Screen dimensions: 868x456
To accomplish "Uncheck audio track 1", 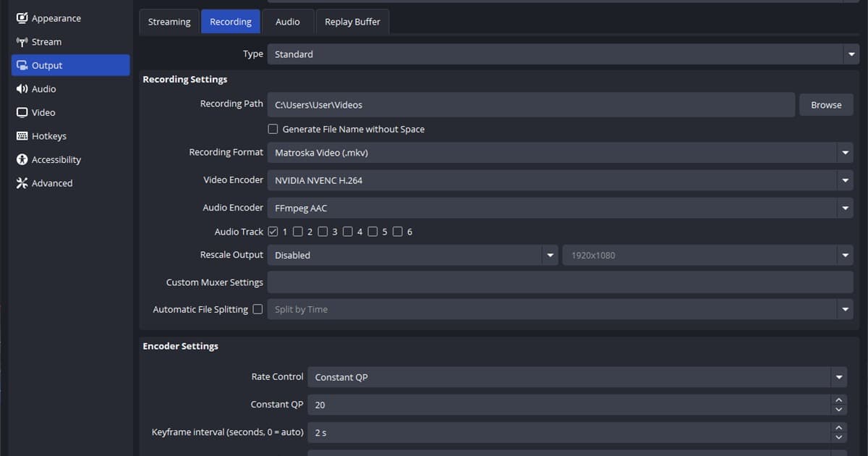I will click(273, 232).
